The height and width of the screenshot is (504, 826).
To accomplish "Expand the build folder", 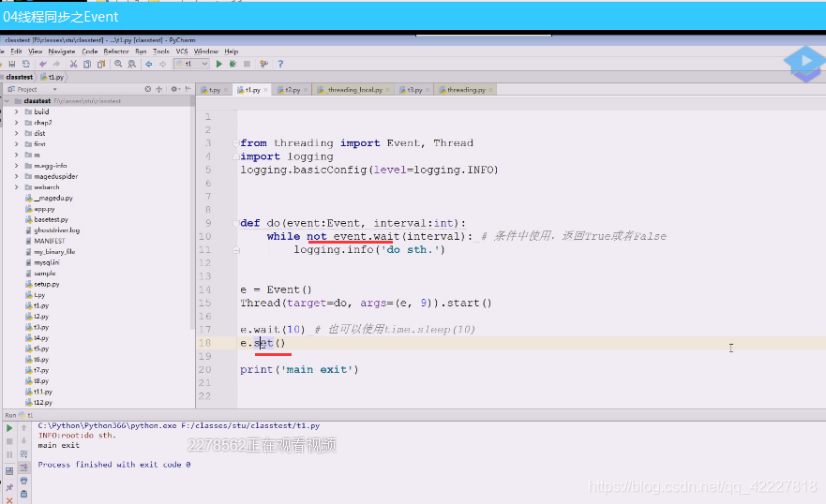I will tap(16, 111).
